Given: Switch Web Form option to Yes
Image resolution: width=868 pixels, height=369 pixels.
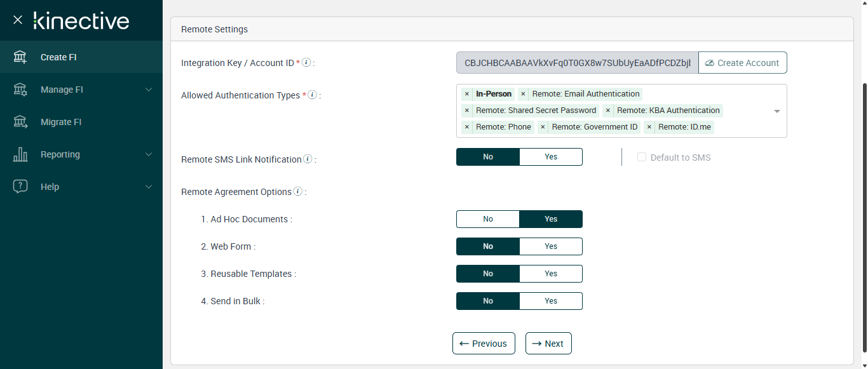Looking at the screenshot, I should tap(550, 246).
